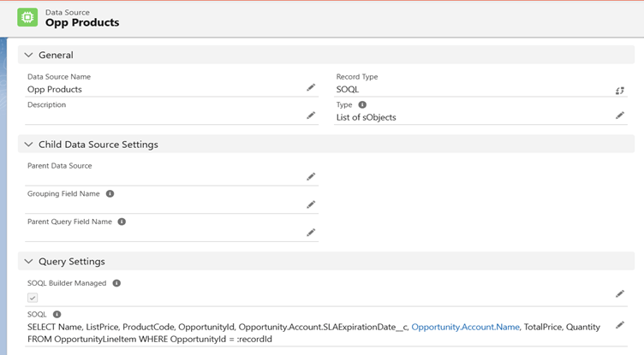Collapse the General section
Screen dimensions: 644x355
tap(28, 55)
